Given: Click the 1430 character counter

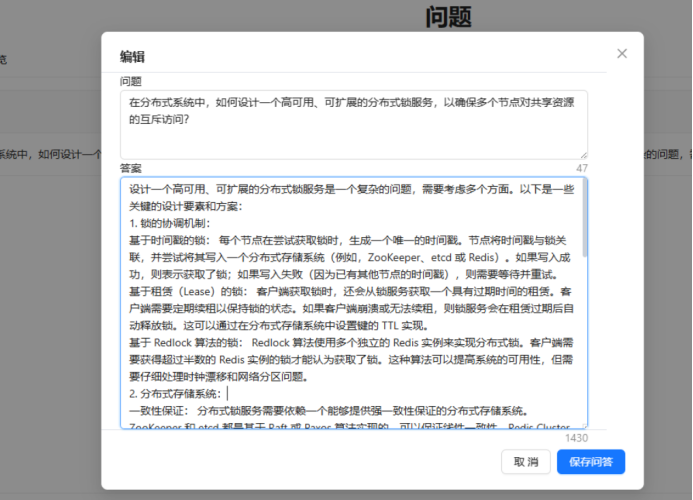Looking at the screenshot, I should pyautogui.click(x=576, y=438).
